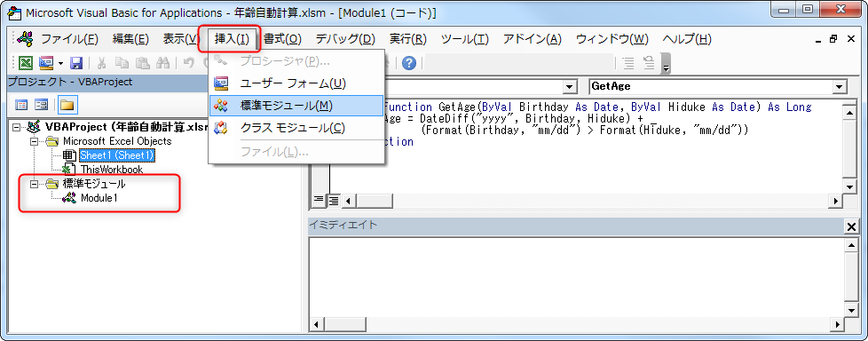Click the Copy icon in the toolbar

(x=122, y=63)
